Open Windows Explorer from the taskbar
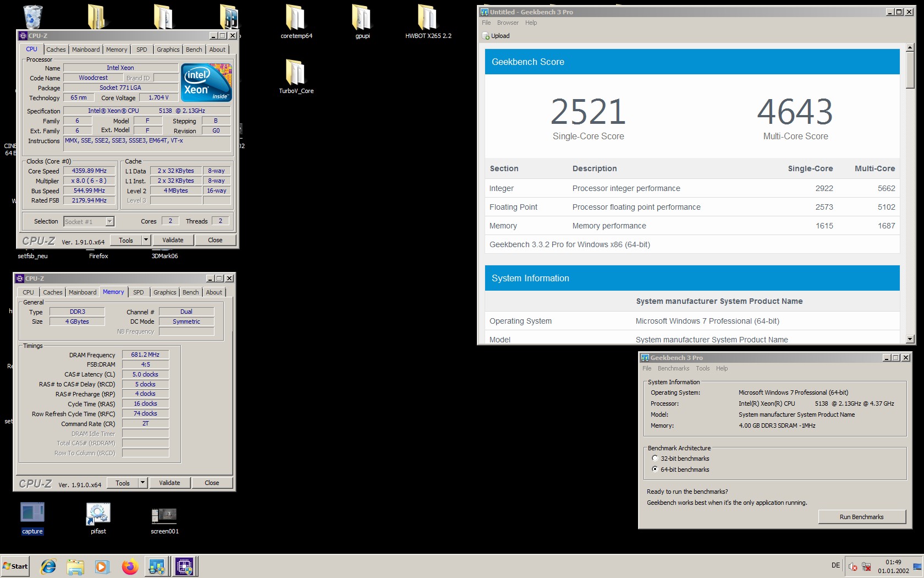924x578 pixels. 75,566
